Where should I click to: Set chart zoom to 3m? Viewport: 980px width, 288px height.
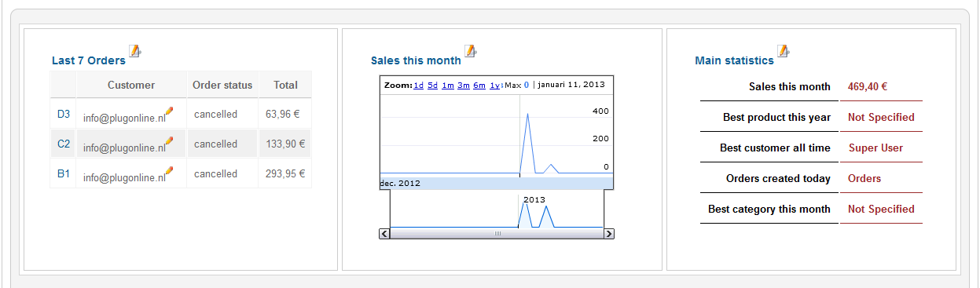(x=463, y=85)
